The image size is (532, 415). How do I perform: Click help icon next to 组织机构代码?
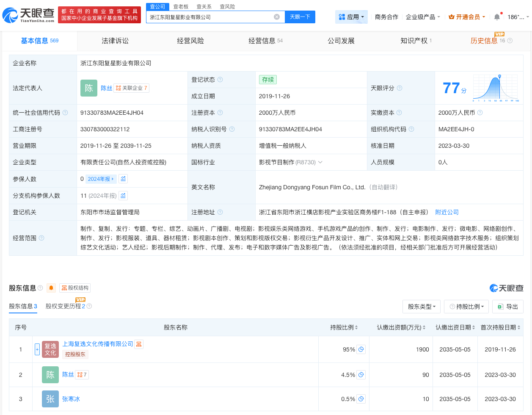(x=411, y=129)
